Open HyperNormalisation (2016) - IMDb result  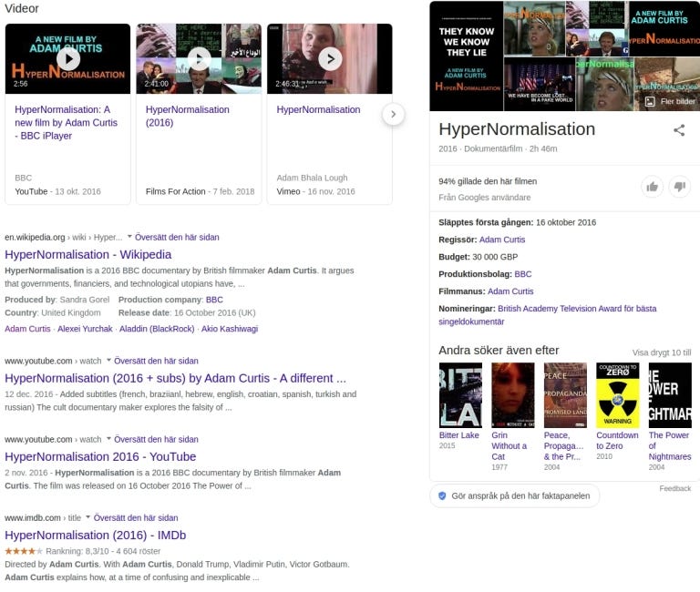click(x=96, y=535)
